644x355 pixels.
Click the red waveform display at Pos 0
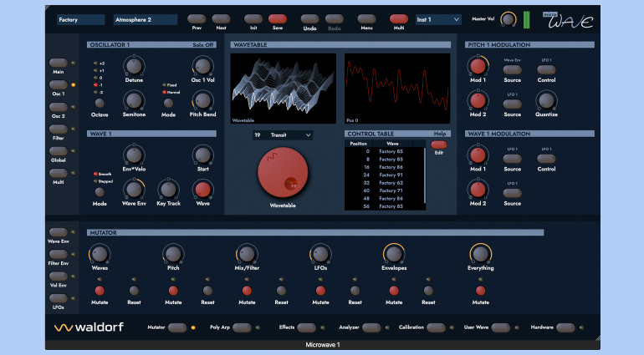(x=397, y=89)
